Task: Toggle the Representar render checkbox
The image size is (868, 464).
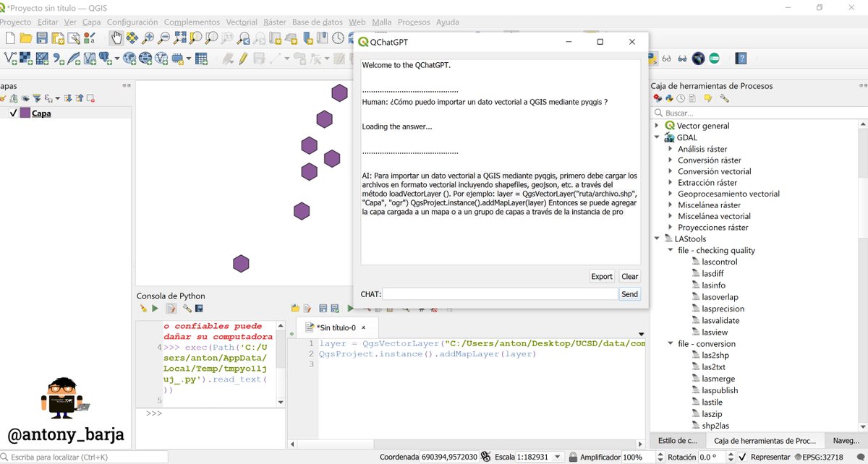Action: (x=742, y=457)
